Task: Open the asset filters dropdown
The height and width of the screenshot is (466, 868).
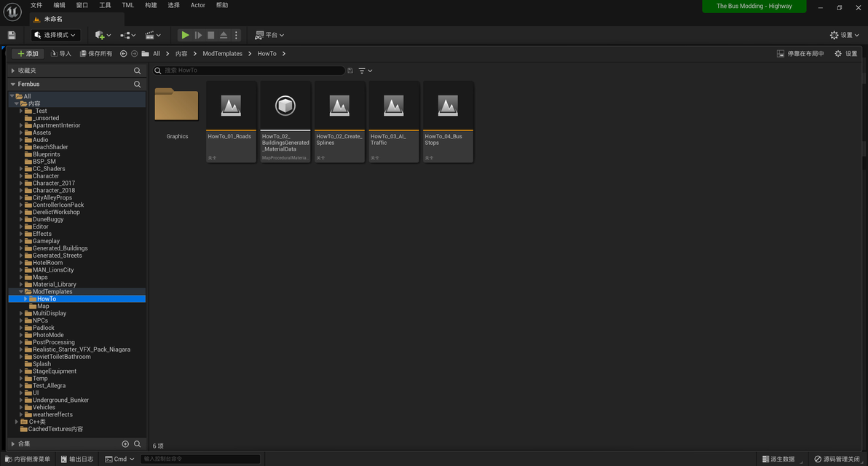Action: [x=366, y=71]
